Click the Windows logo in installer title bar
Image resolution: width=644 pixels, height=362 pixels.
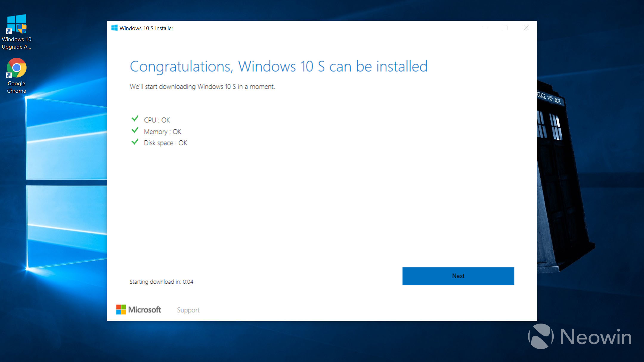coord(114,28)
